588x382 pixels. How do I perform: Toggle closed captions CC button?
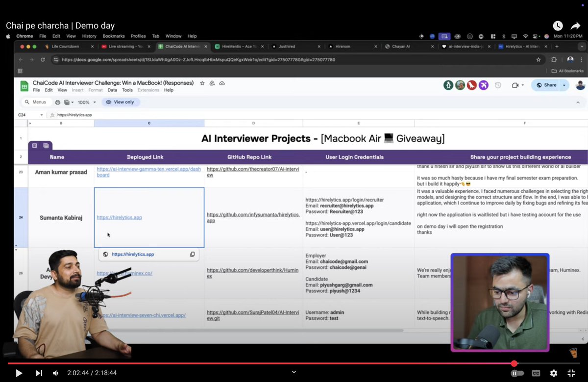(x=536, y=373)
